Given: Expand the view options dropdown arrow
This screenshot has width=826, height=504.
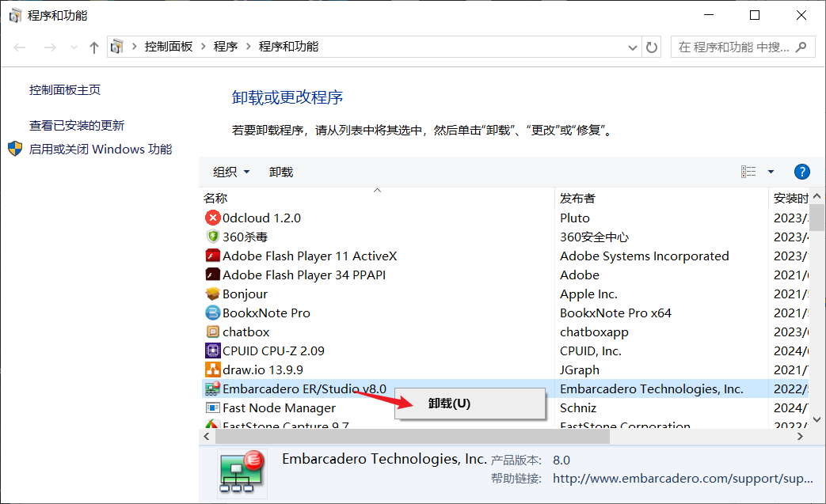Looking at the screenshot, I should [771, 172].
